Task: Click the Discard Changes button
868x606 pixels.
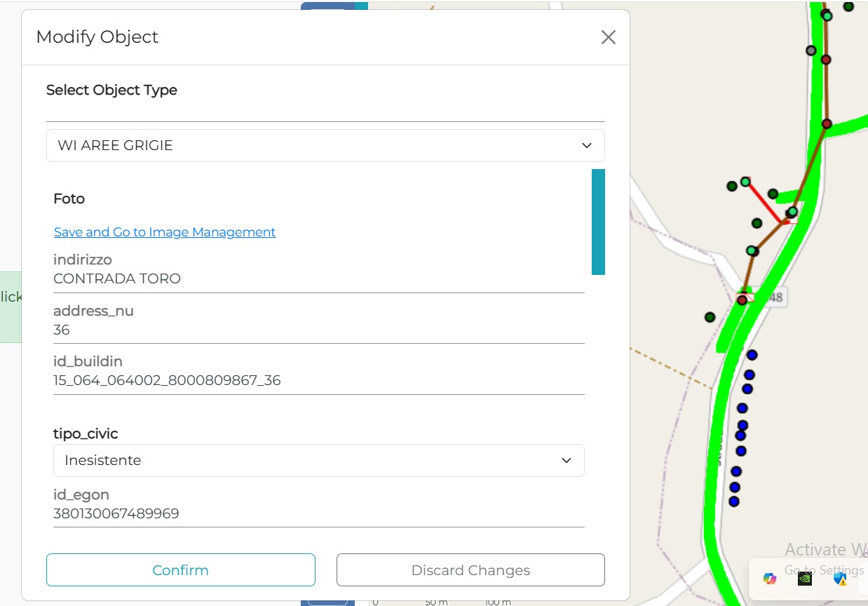Action: (470, 570)
